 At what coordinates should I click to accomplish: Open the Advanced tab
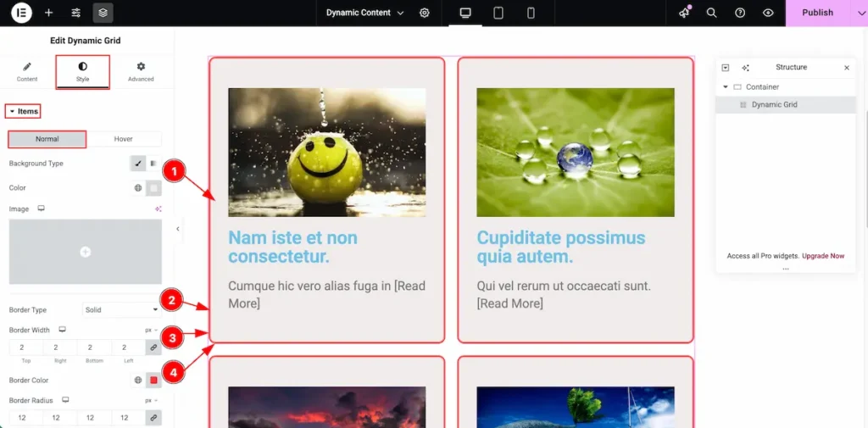coord(141,71)
